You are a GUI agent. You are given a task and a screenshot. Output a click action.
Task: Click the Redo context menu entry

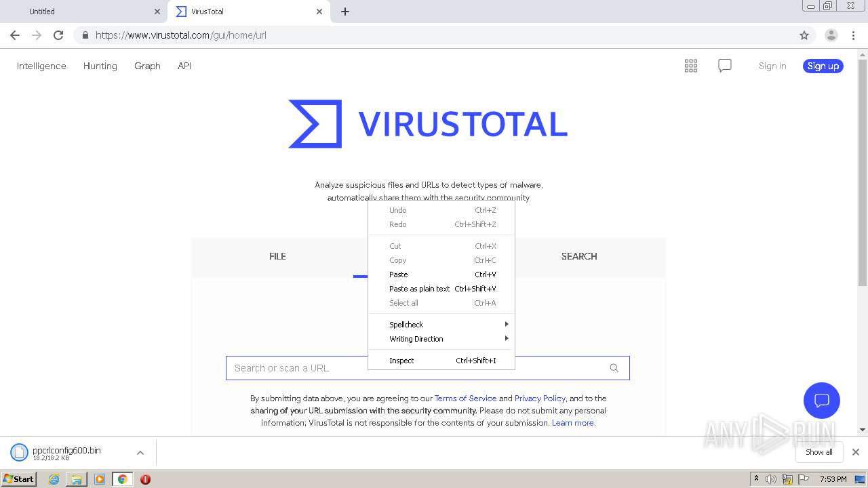tap(441, 224)
